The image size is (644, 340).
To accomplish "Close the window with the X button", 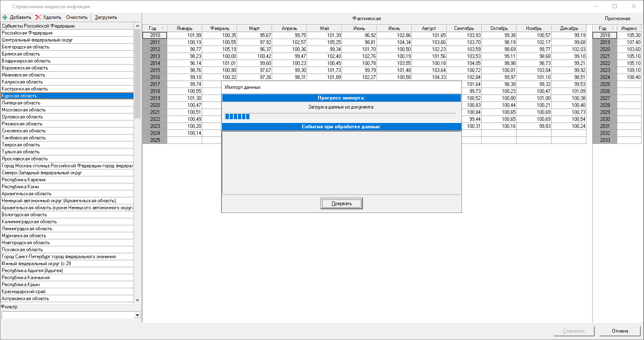I will click(633, 6).
